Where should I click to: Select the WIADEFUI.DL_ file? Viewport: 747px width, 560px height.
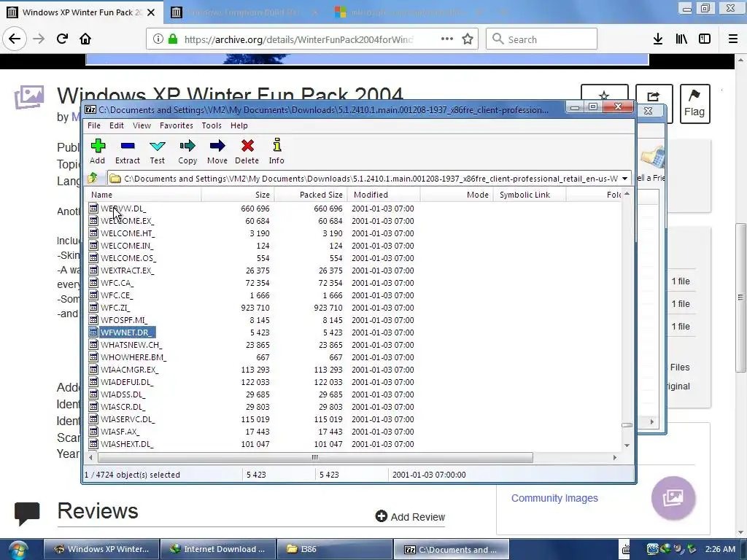(127, 382)
